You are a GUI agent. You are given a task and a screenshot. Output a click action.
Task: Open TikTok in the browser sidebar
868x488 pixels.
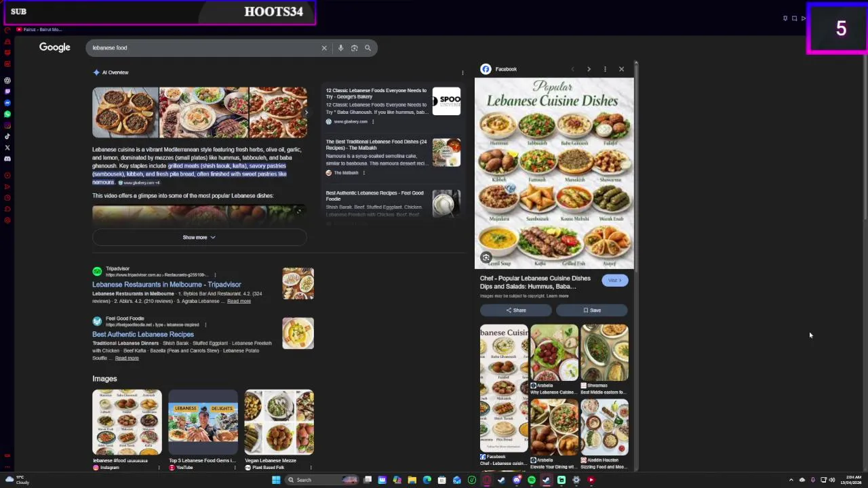click(7, 136)
